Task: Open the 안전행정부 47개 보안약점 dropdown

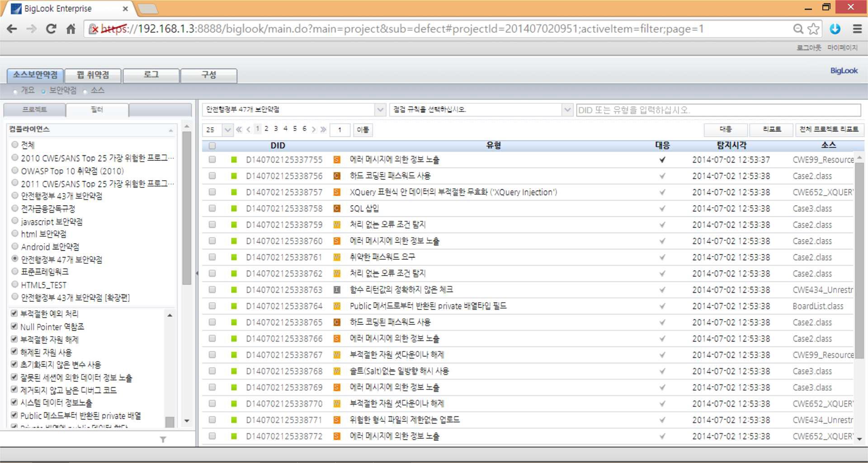Action: click(x=380, y=110)
